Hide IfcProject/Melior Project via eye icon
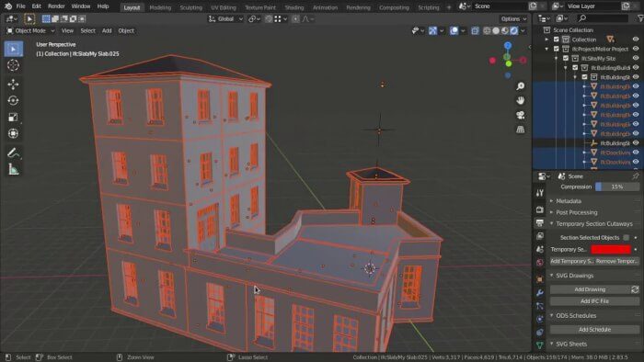The image size is (644, 362). 636,49
